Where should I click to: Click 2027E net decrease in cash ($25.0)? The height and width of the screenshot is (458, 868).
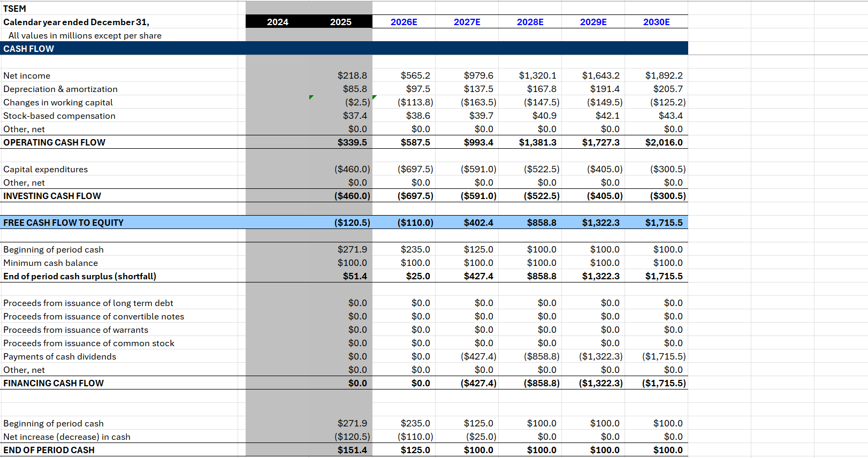coord(481,437)
